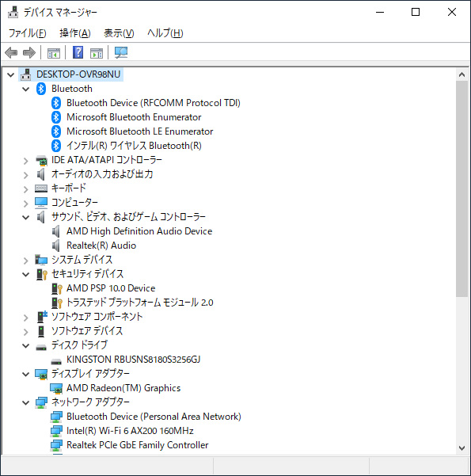Select トラステッド プラットフォーム モジュール 2.0
This screenshot has height=476, width=471.
coord(139,303)
